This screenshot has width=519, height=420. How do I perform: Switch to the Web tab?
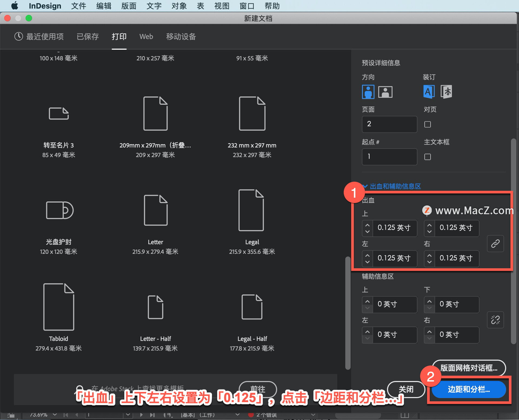coord(146,36)
